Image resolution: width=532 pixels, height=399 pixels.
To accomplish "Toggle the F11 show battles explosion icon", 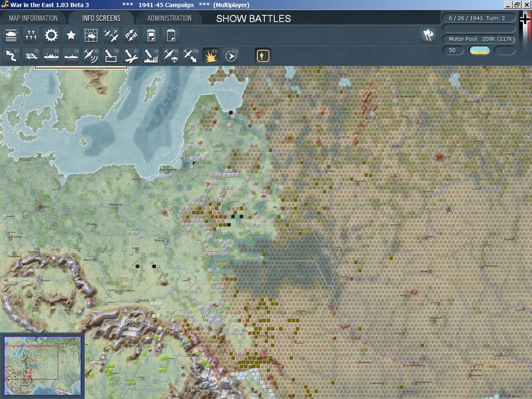I will pos(211,56).
